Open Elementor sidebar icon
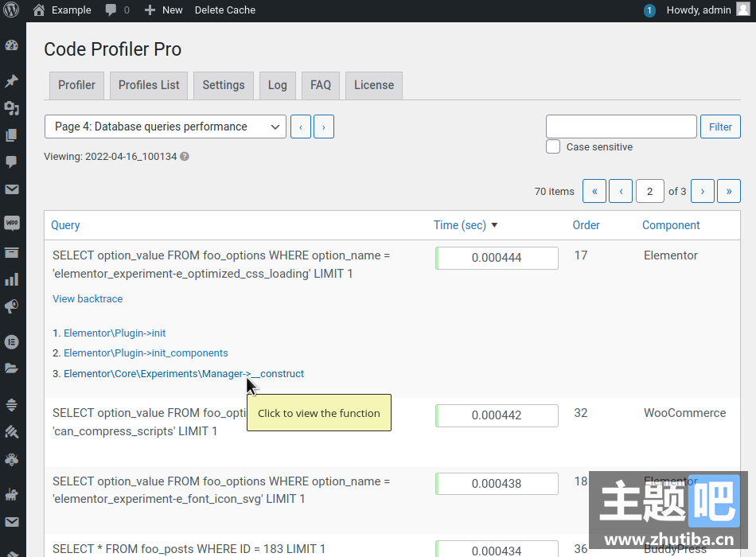The width and height of the screenshot is (756, 557). click(x=12, y=342)
